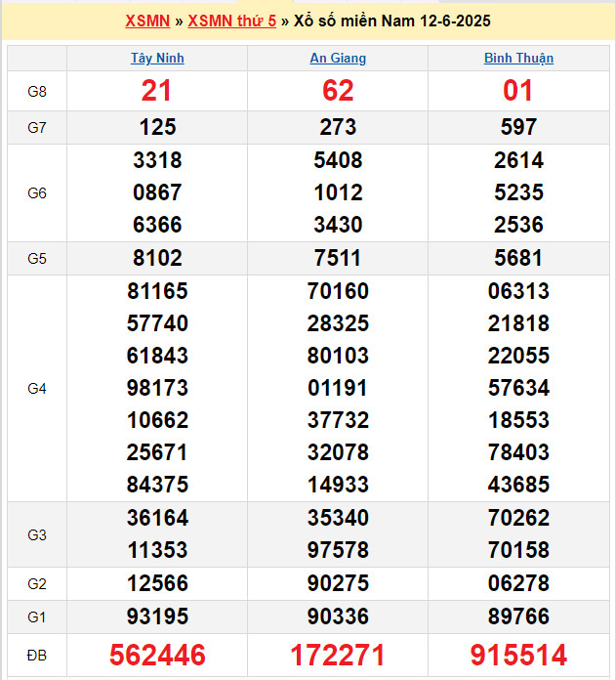Click the title text Xổ số miền Nam 12-6-2025
The image size is (616, 680).
pyautogui.click(x=392, y=21)
